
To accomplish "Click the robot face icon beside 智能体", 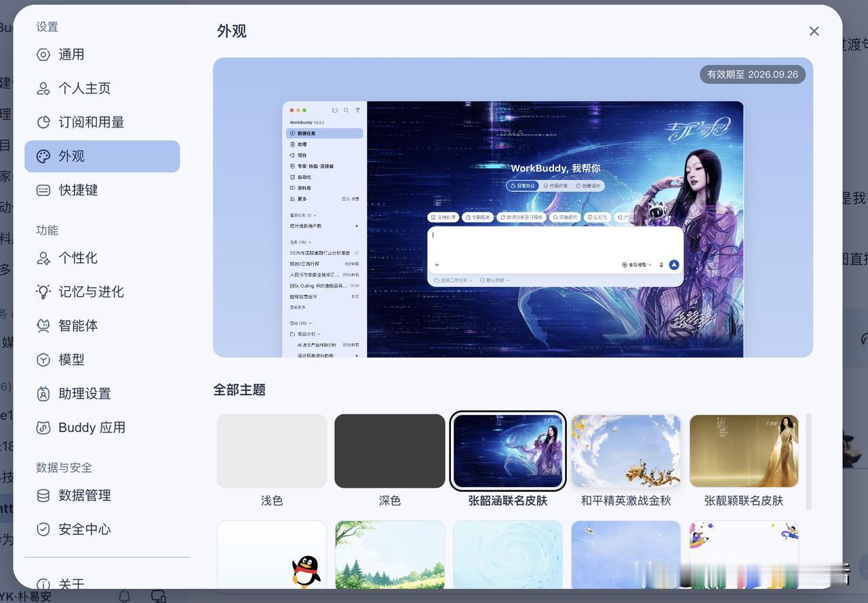I will coord(43,326).
